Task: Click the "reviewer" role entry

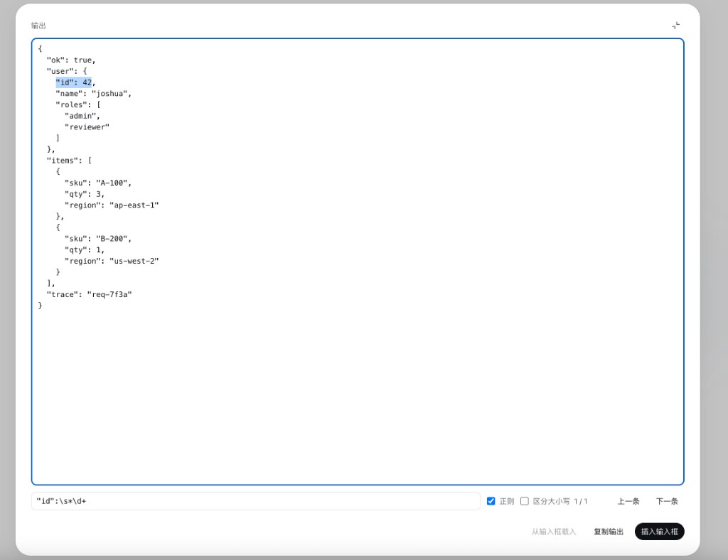Action: coord(87,127)
